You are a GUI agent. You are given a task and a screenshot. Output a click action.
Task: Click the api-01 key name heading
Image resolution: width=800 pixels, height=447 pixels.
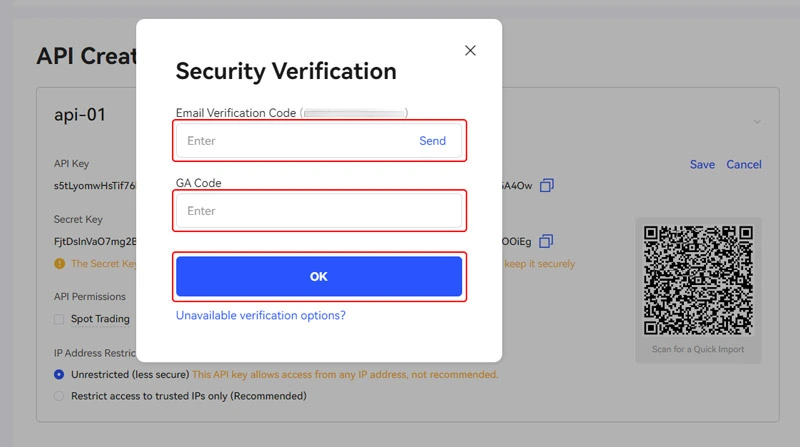(80, 115)
